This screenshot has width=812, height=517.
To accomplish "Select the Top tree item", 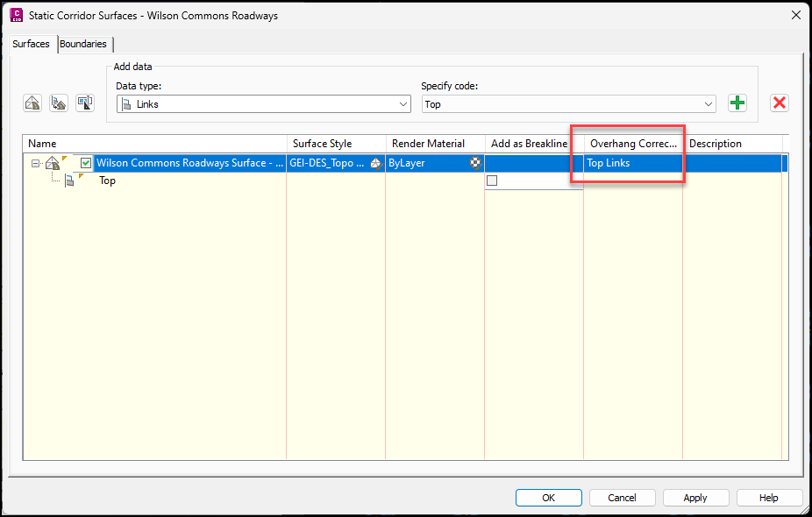I will pyautogui.click(x=107, y=181).
